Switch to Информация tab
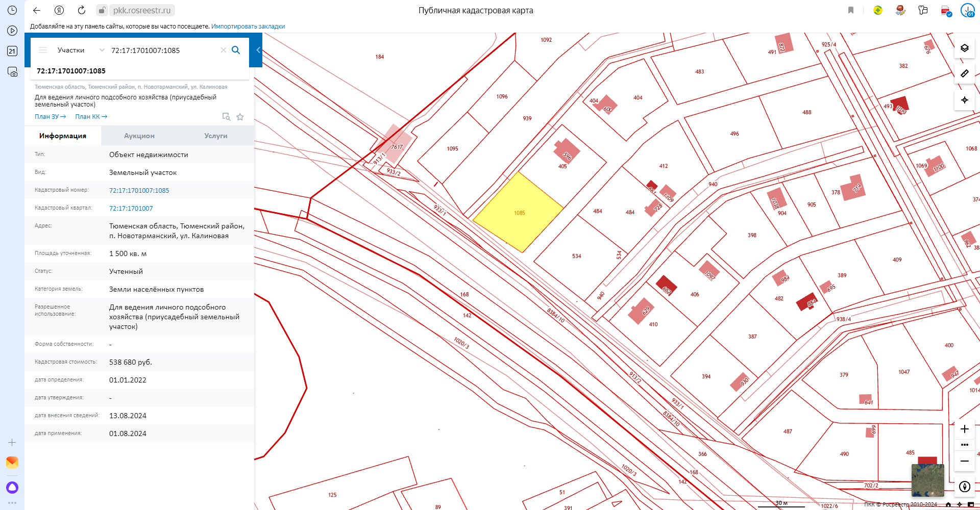The image size is (980, 510). pos(63,136)
